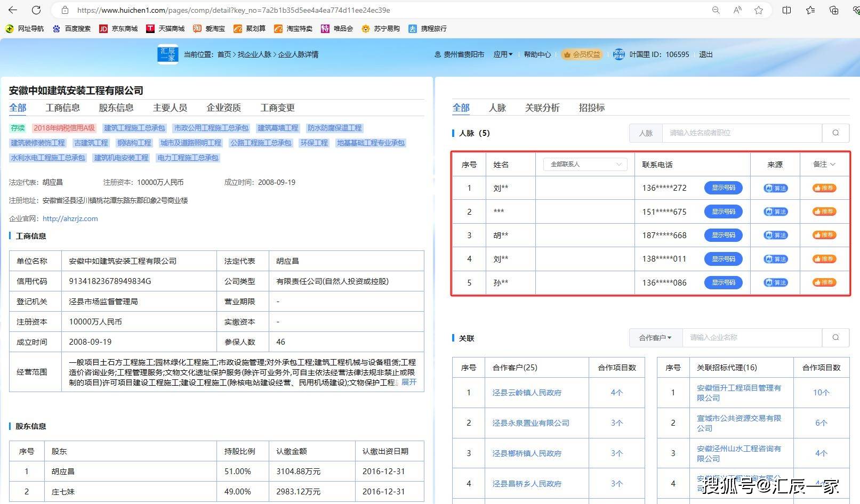This screenshot has height=504, width=860.
Task: Switch to the 股东信息 tab
Action: point(116,108)
